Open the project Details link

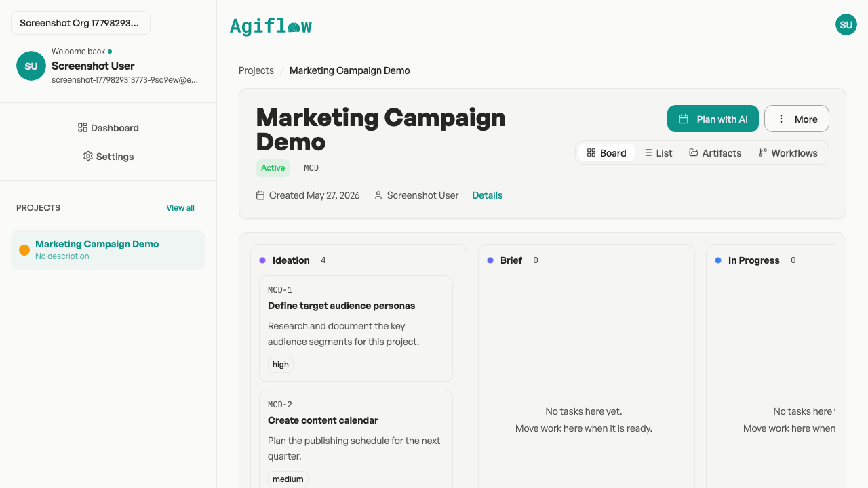tap(488, 195)
